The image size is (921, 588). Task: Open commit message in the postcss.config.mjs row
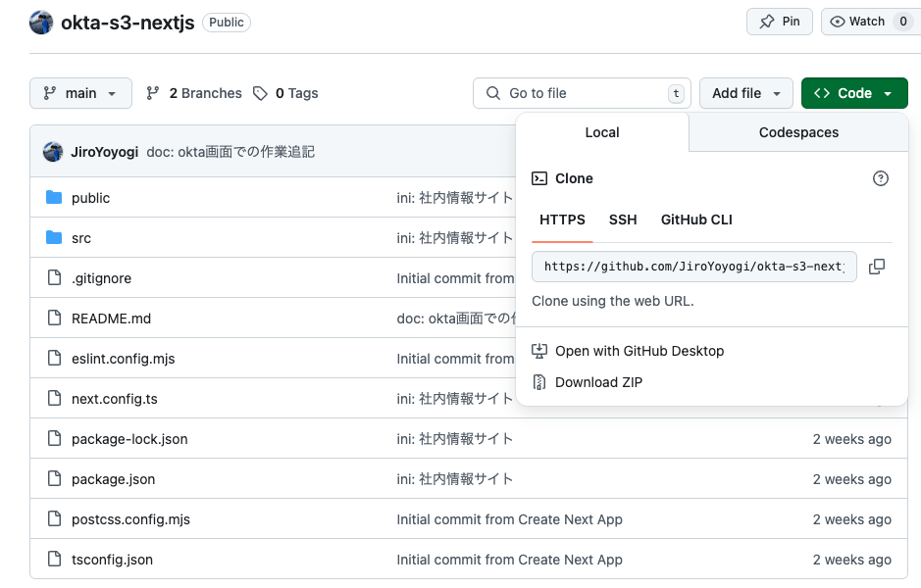[x=509, y=519]
